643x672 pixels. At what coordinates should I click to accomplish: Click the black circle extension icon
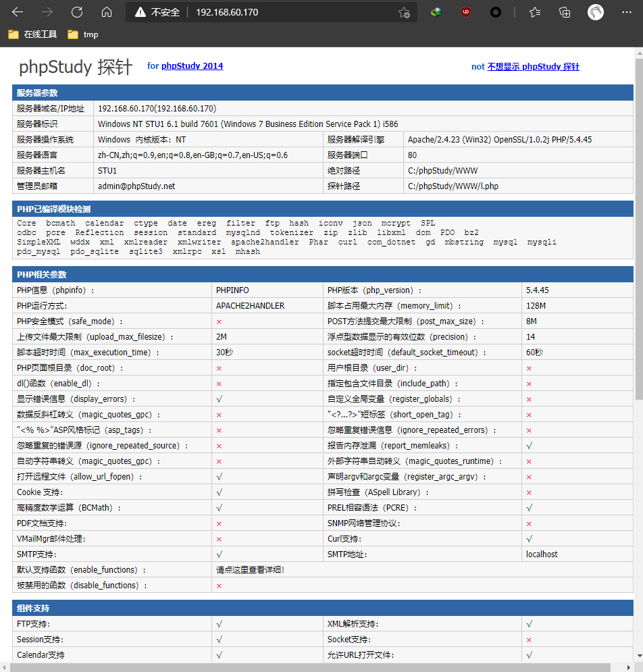tap(496, 12)
